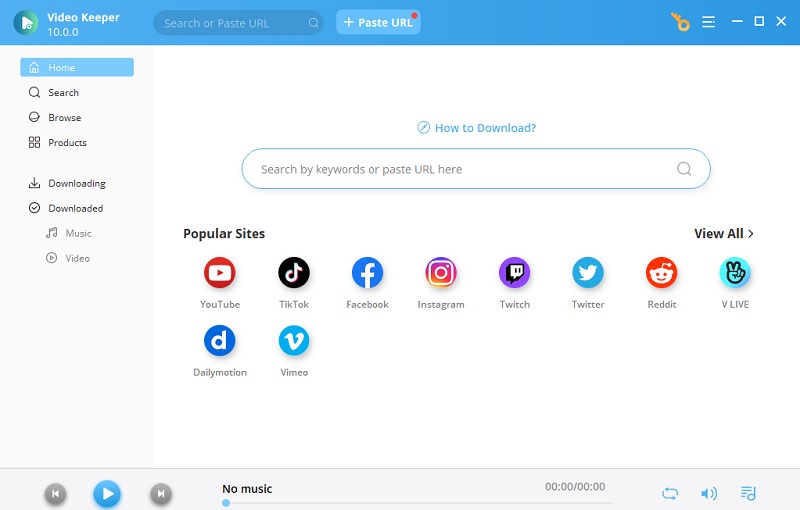800x510 pixels.
Task: Open the Vimeo site icon
Action: coord(293,341)
